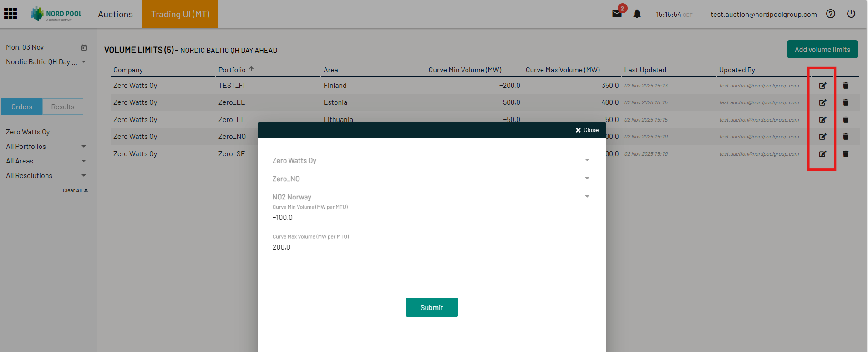The height and width of the screenshot is (352, 868).
Task: Sort ascending arrow next to Portfolio
Action: click(251, 69)
